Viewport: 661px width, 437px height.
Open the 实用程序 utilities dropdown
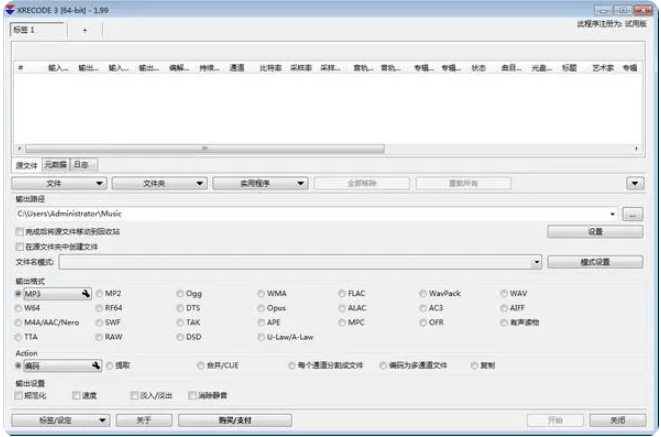pyautogui.click(x=260, y=183)
